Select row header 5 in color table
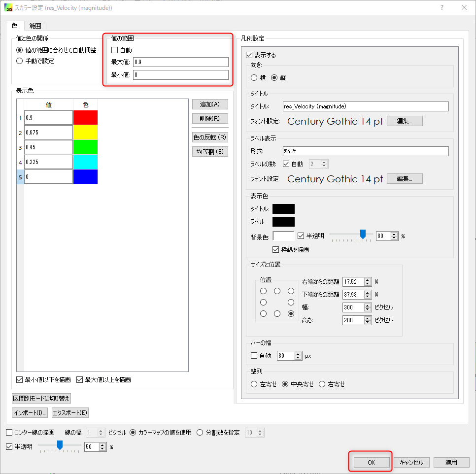The width and height of the screenshot is (476, 474). pos(20,177)
